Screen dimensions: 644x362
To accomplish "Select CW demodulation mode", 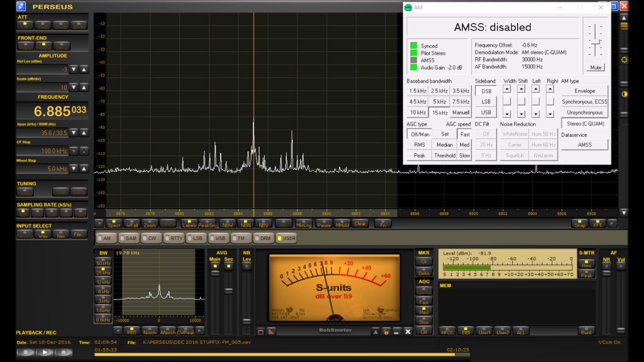I will click(151, 238).
